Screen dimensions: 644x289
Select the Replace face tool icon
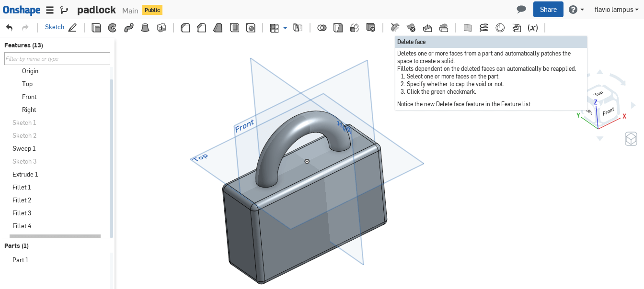(444, 28)
